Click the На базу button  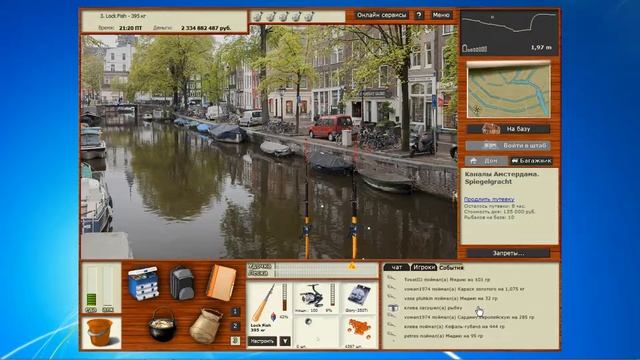(x=509, y=129)
